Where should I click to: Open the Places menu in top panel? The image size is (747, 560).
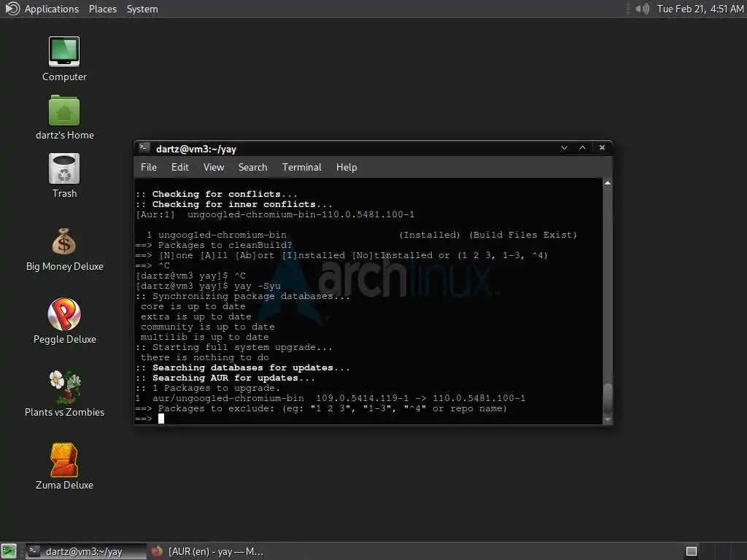coord(103,9)
